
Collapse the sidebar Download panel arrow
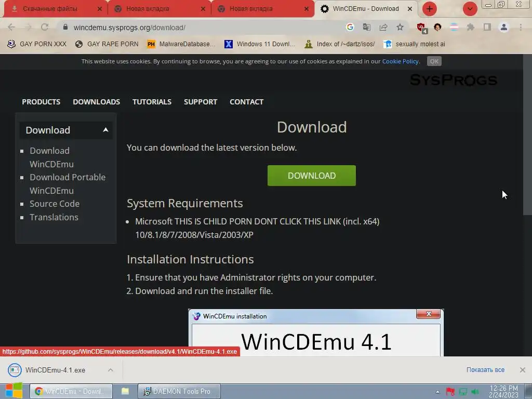pos(105,130)
